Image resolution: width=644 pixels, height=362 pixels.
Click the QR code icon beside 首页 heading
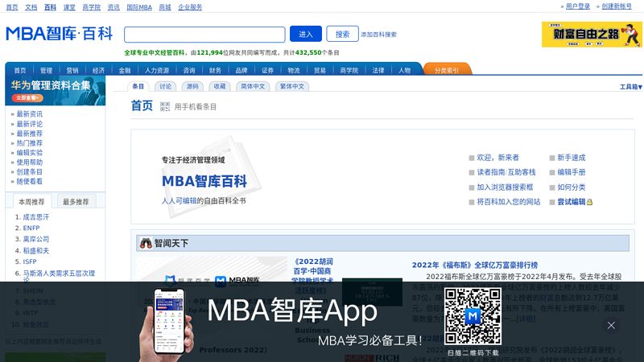[165, 107]
